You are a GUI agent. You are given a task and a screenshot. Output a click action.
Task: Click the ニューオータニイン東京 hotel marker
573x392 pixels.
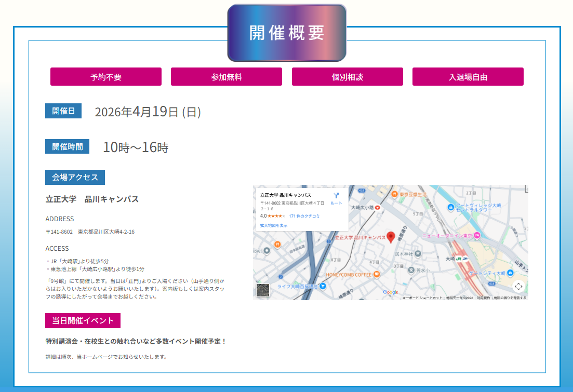(x=477, y=235)
